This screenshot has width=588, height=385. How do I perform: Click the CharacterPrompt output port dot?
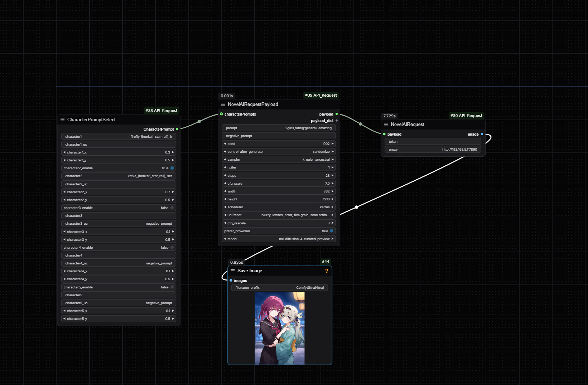click(x=177, y=129)
